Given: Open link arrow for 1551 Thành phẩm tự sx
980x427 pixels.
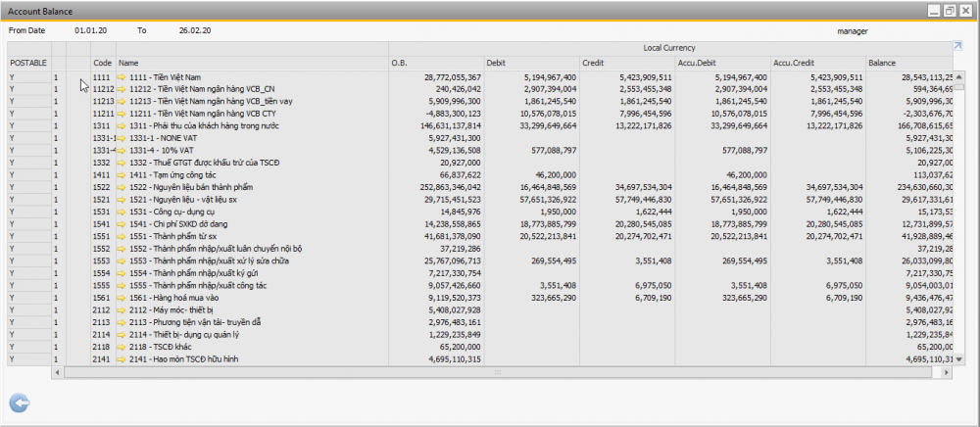Looking at the screenshot, I should pos(122,237).
